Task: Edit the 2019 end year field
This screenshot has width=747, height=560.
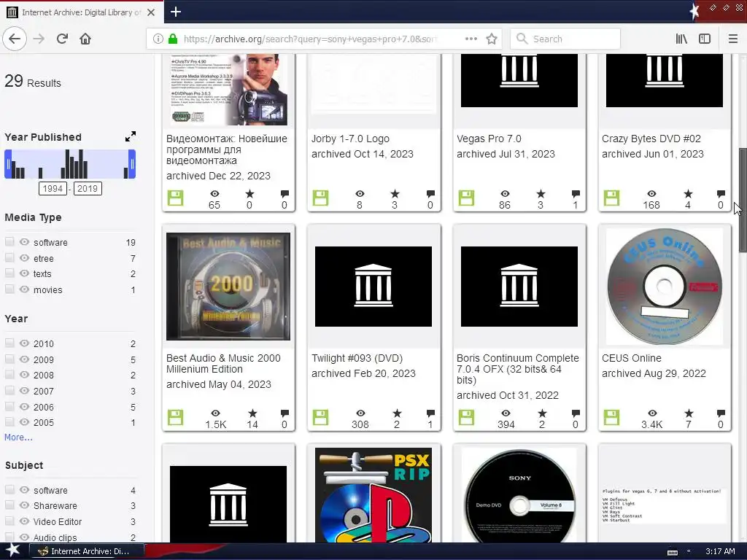Action: coord(88,189)
